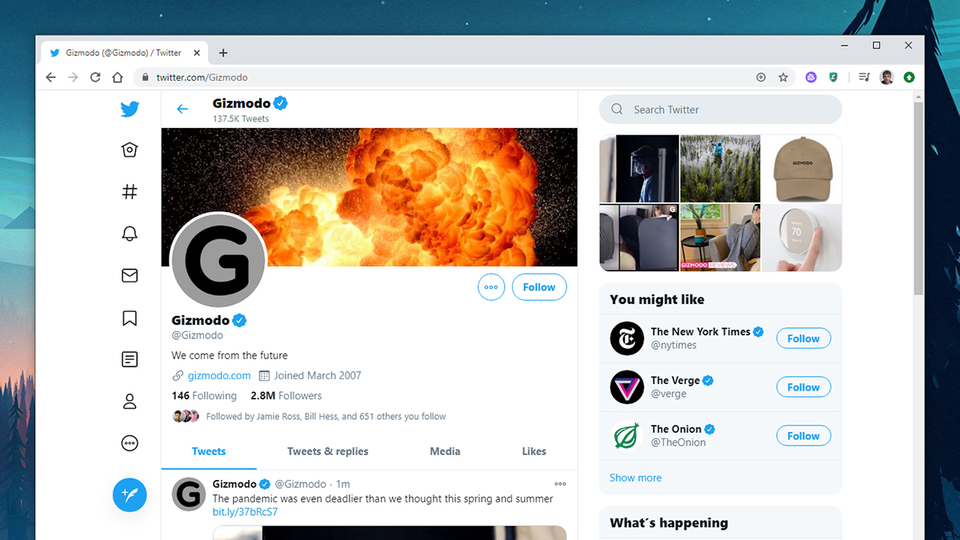Expand tweet options on Gizmodo's latest tweet
Image resolution: width=960 pixels, height=540 pixels.
(560, 484)
